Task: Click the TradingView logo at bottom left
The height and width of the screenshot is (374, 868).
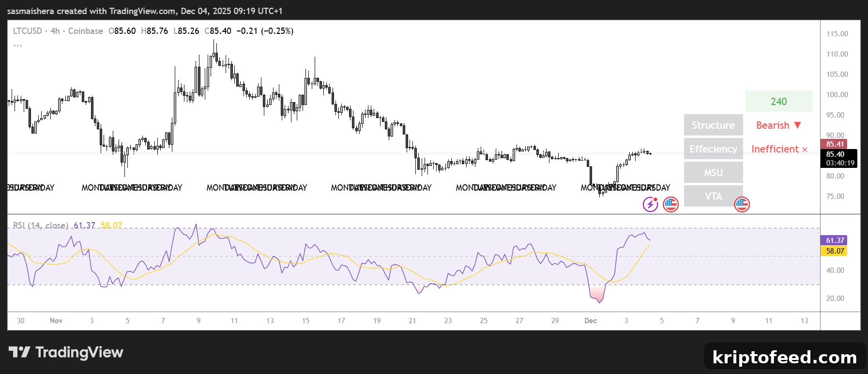Action: point(66,352)
